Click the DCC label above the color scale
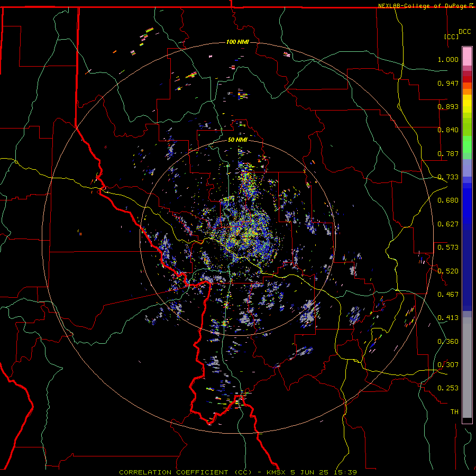Viewport: 476px width, 476px height. tap(464, 32)
